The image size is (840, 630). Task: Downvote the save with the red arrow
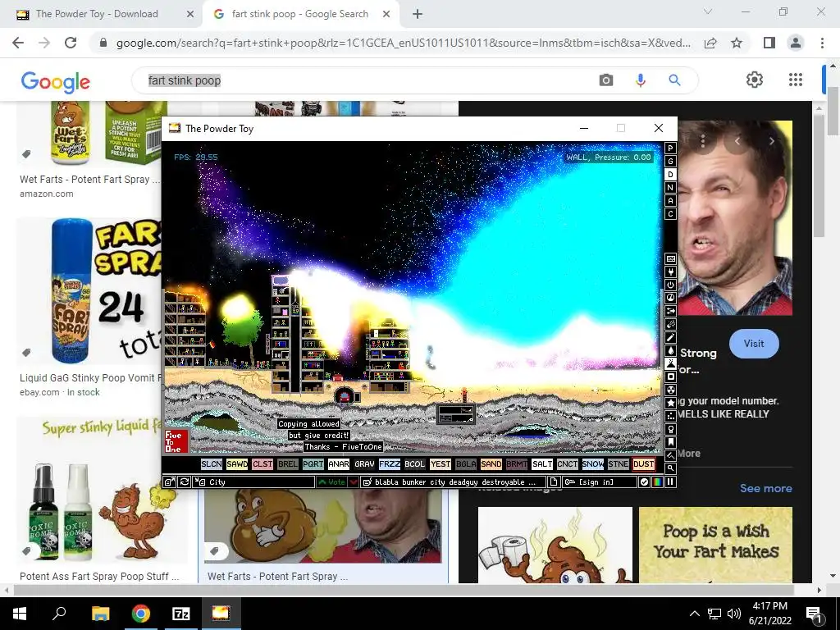tap(354, 482)
